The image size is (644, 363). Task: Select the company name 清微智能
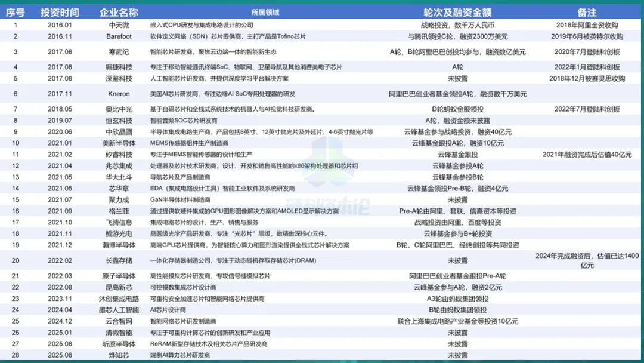click(x=119, y=332)
